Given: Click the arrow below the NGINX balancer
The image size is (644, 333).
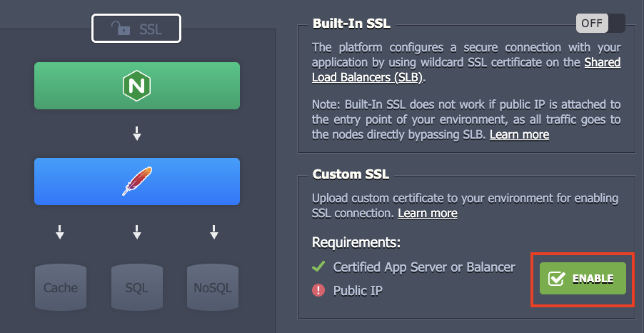Looking at the screenshot, I should [137, 133].
